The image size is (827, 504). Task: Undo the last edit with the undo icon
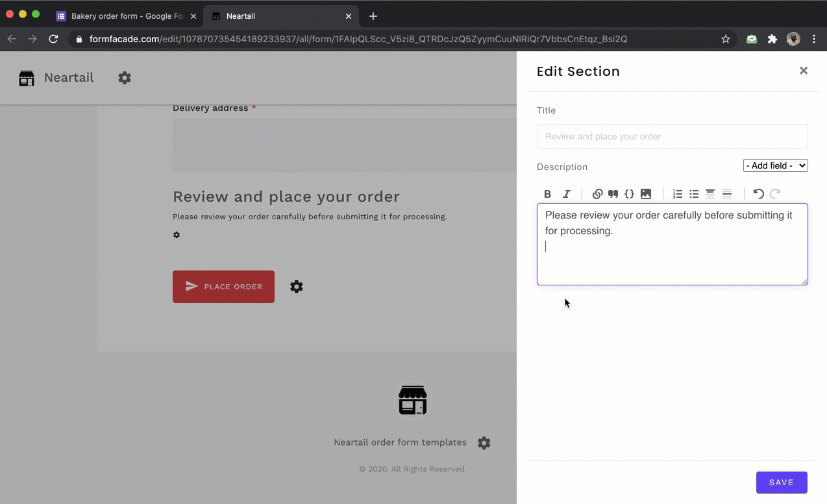(759, 193)
